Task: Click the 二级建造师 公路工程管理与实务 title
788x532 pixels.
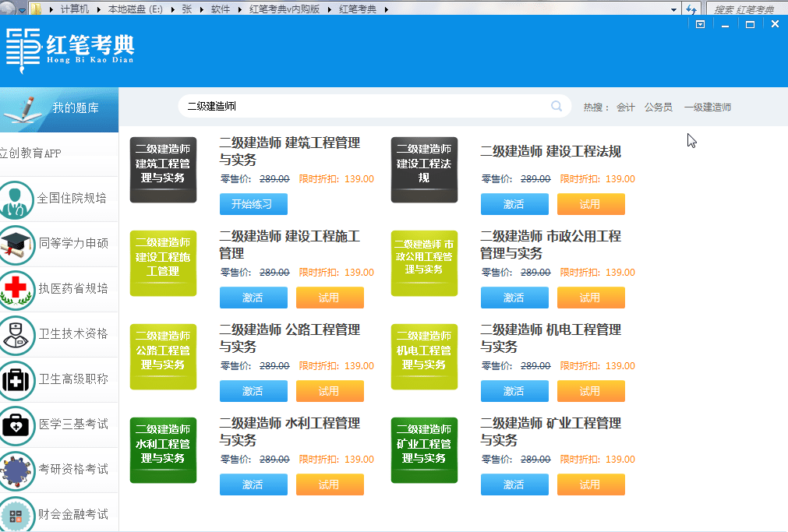Action: pyautogui.click(x=290, y=338)
